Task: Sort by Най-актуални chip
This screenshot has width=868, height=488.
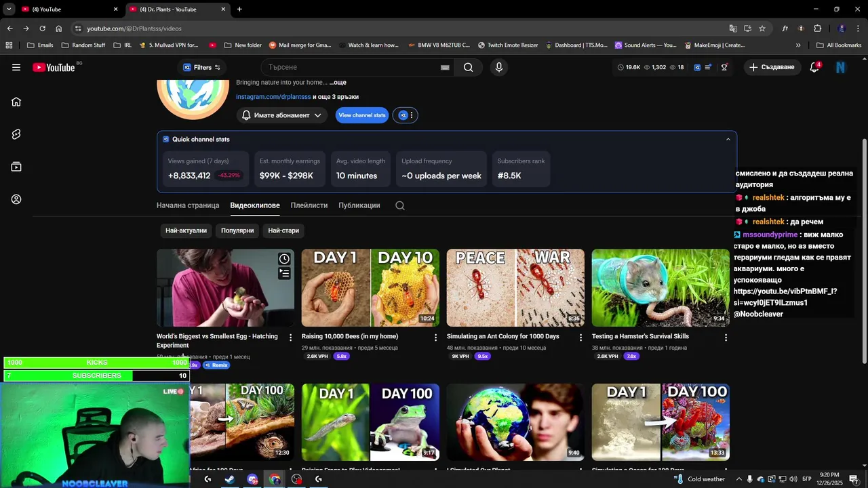Action: (186, 230)
